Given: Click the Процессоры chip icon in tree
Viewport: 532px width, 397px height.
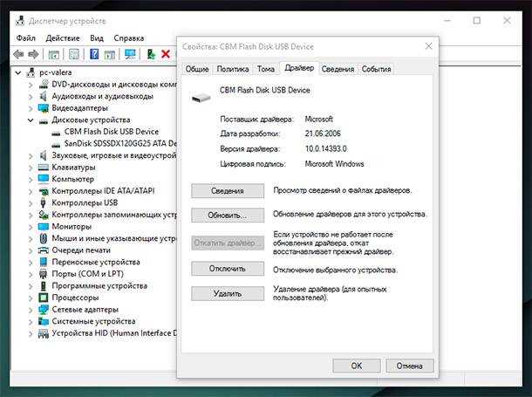Looking at the screenshot, I should click(x=44, y=298).
